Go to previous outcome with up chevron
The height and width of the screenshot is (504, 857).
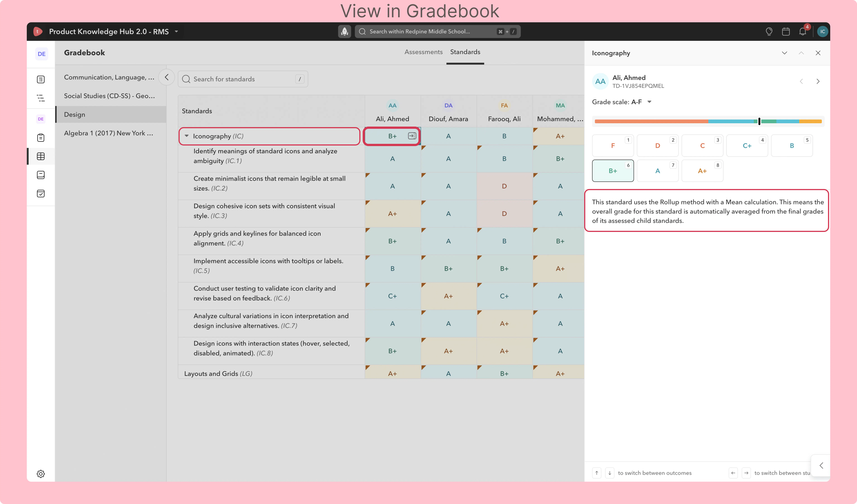tap(801, 53)
